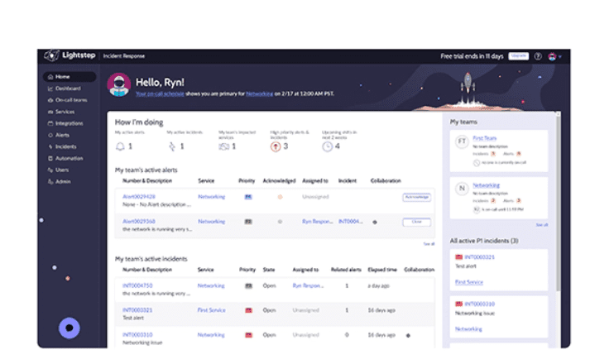Image resolution: width=614 pixels, height=364 pixels.
Task: Click the Home sidebar icon
Action: [x=50, y=77]
